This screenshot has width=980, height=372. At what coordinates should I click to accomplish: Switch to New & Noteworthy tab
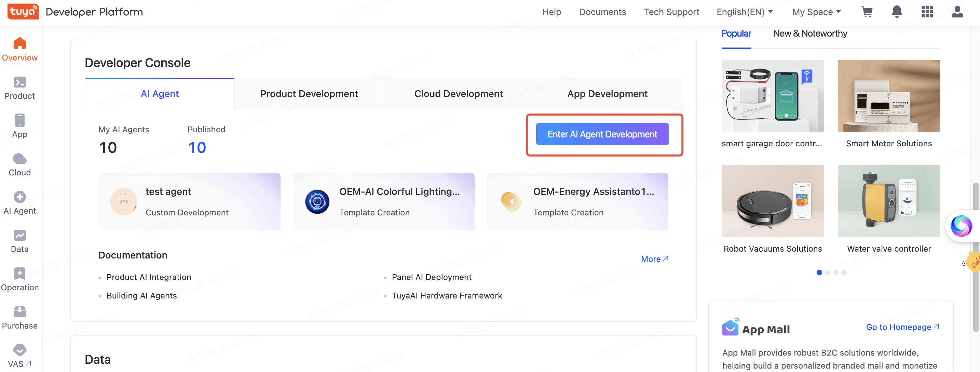point(809,34)
